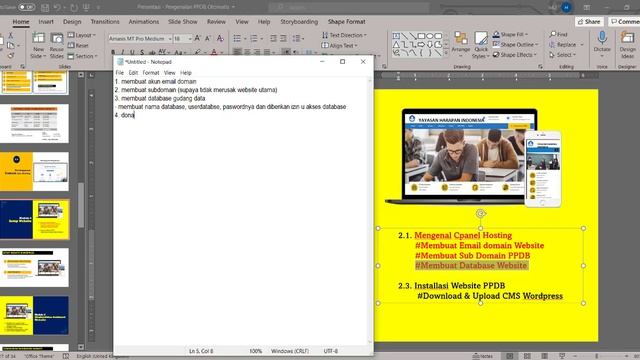Open the Insert ribbon tab

46,22
